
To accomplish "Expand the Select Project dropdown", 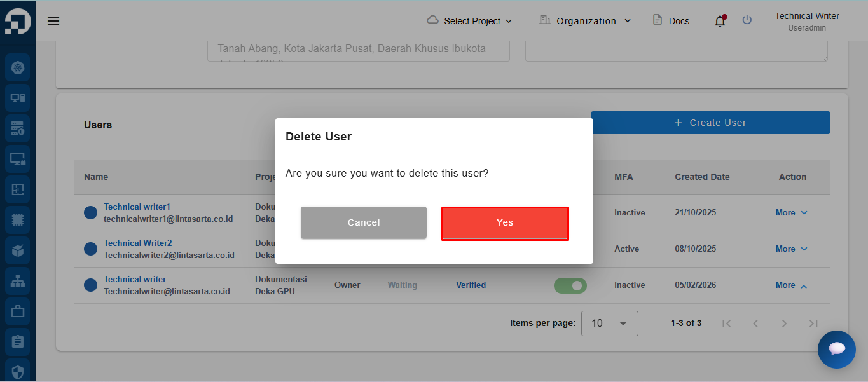I will pyautogui.click(x=469, y=21).
